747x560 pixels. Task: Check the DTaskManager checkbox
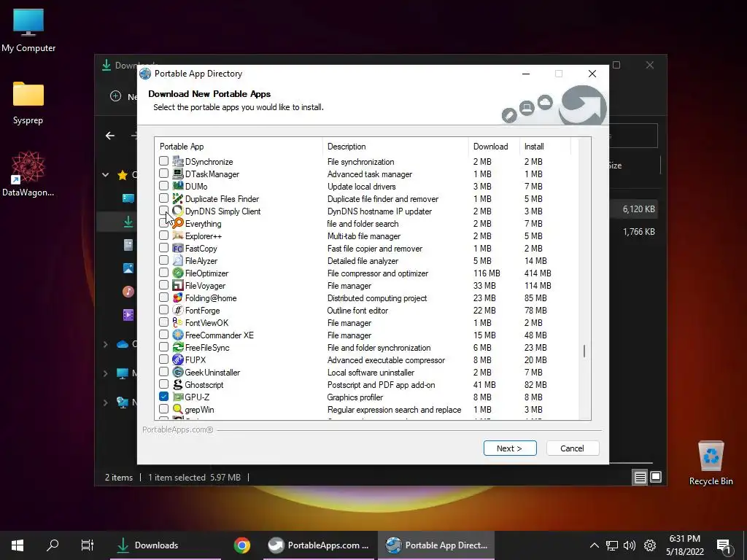[164, 174]
